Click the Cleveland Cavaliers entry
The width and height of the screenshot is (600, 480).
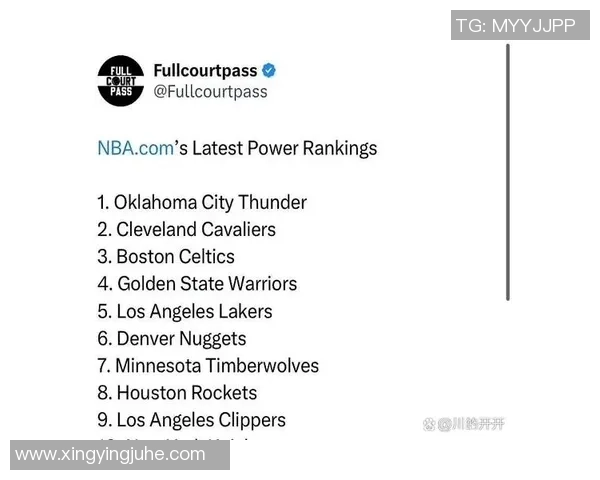click(x=186, y=229)
